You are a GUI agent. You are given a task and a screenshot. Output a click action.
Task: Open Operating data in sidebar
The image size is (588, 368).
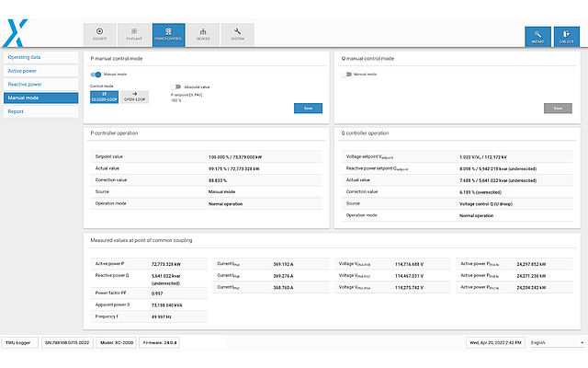coord(40,57)
